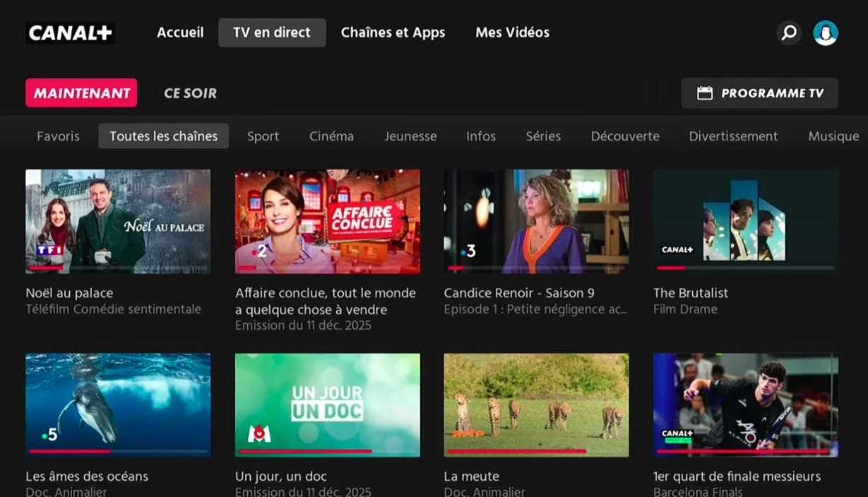Filter channels by Cinéma

coord(331,136)
